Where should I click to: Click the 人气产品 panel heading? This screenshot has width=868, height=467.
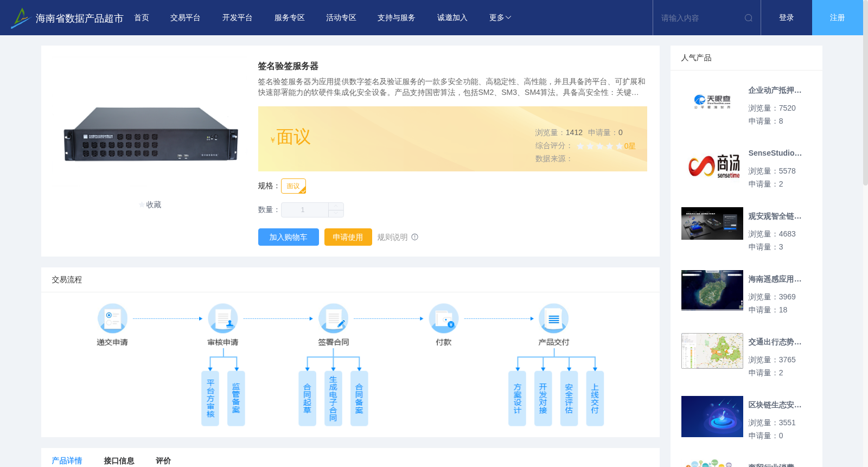click(x=696, y=58)
